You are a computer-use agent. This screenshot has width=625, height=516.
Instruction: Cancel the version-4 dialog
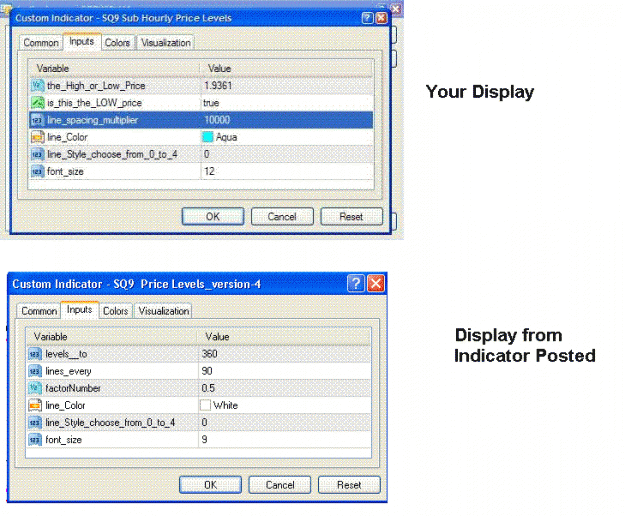pos(280,485)
